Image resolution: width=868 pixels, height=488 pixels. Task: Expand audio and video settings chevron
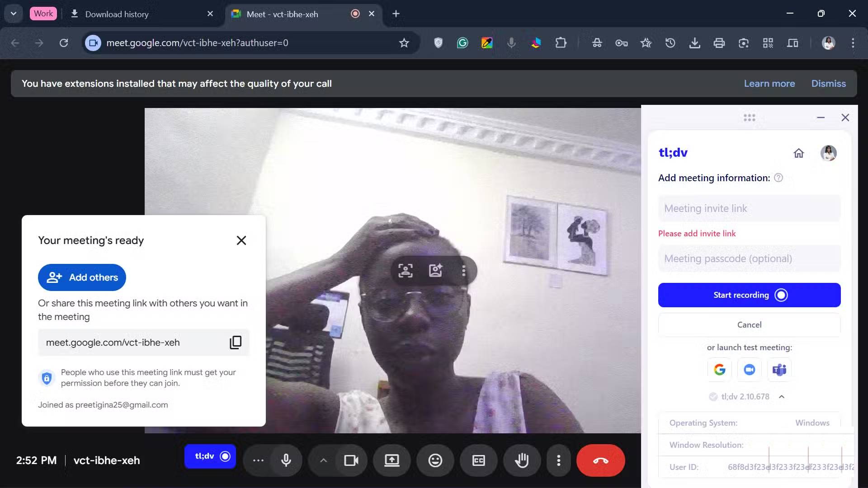[323, 460]
